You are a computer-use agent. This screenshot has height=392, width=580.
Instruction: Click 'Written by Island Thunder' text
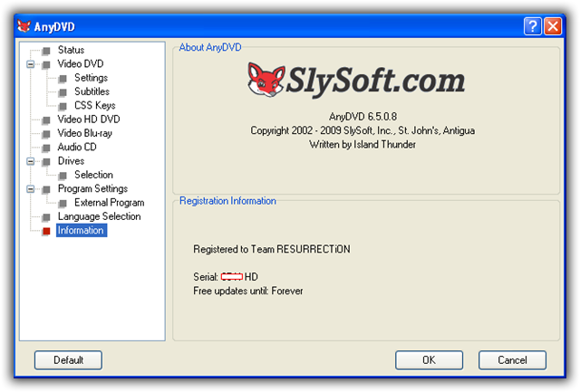[362, 145]
